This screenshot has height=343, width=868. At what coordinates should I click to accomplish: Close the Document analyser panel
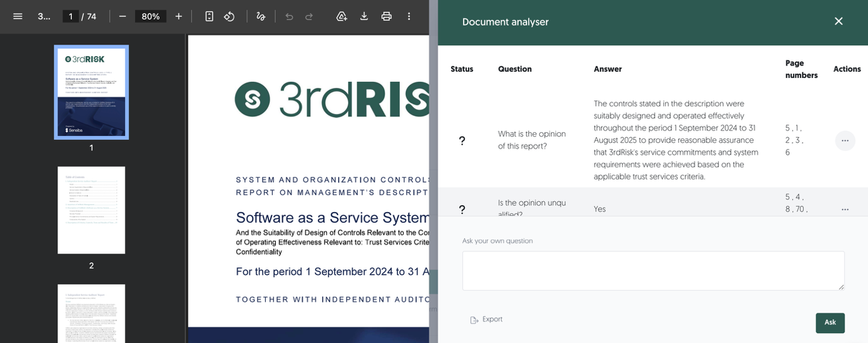pyautogui.click(x=838, y=21)
